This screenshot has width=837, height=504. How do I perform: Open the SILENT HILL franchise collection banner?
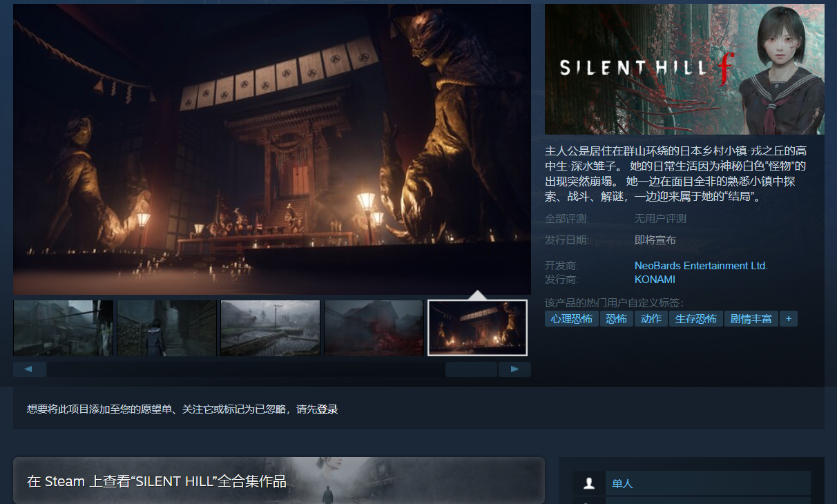pos(278,481)
